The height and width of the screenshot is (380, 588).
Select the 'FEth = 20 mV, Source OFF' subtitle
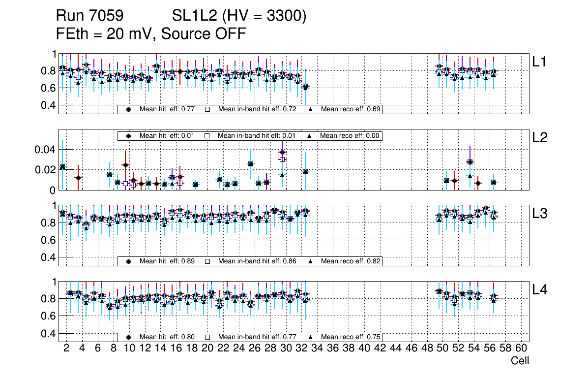tap(151, 33)
